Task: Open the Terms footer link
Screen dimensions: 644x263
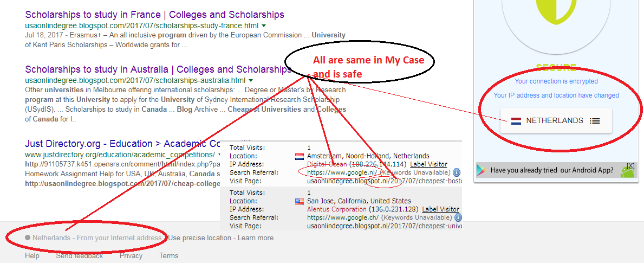Action: 168,256
